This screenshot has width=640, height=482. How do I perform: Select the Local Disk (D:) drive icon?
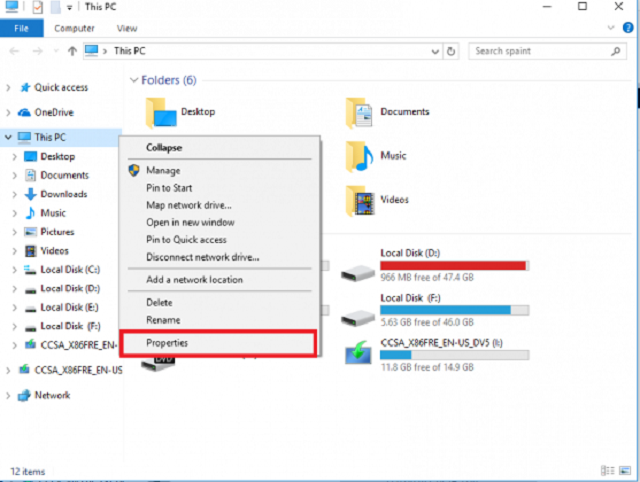coord(358,273)
